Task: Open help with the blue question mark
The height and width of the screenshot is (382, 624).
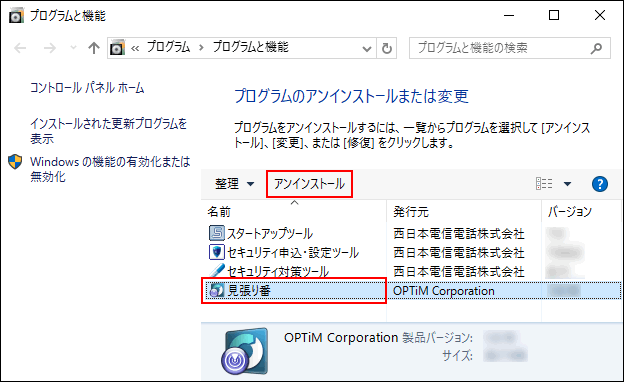Action: (600, 184)
